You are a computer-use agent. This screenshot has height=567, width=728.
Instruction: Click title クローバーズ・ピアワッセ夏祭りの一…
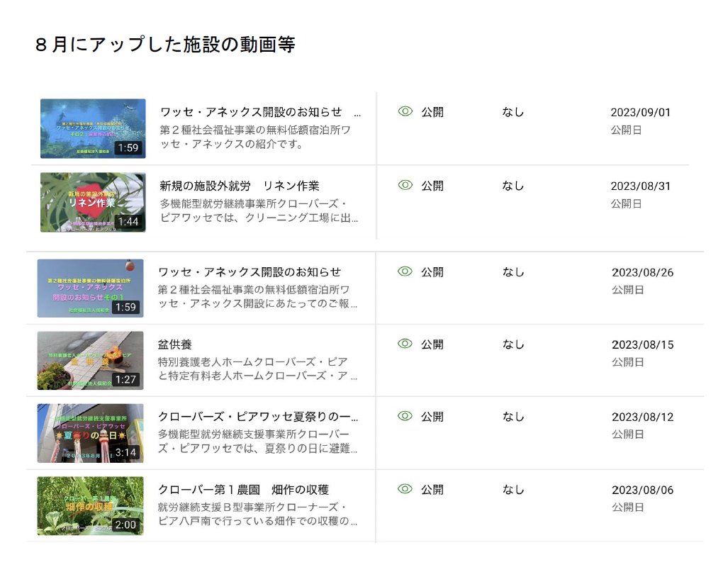coord(258,417)
